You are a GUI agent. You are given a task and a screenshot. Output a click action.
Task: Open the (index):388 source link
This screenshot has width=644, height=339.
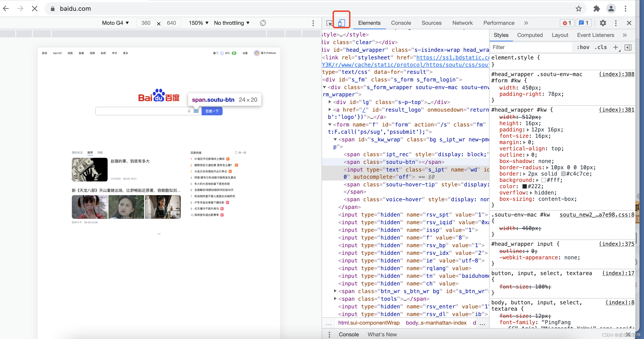click(616, 74)
